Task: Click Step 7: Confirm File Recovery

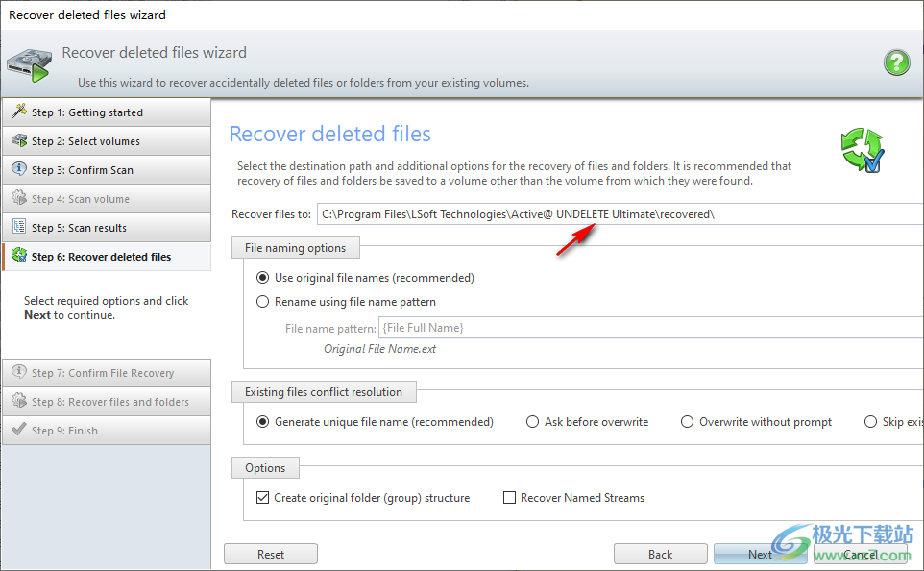Action: (107, 373)
